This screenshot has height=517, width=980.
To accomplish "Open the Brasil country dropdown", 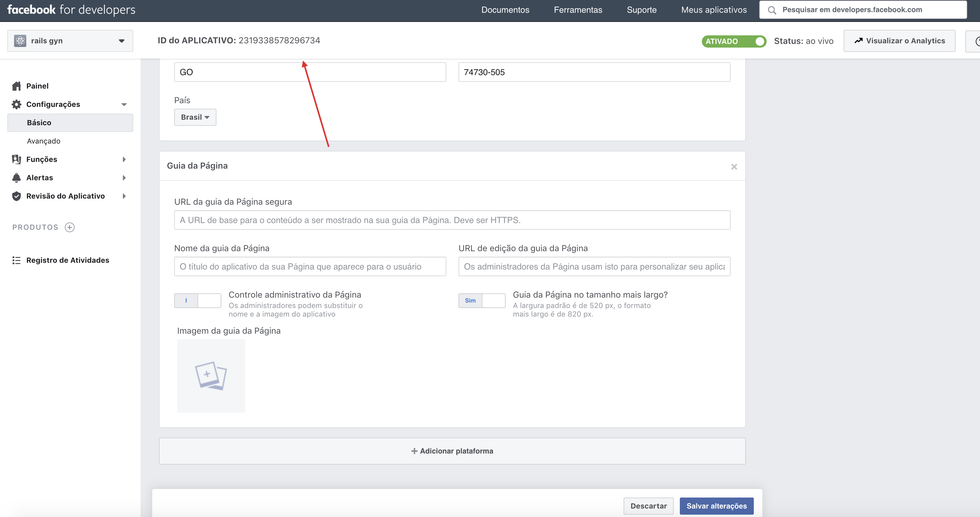I will click(195, 117).
